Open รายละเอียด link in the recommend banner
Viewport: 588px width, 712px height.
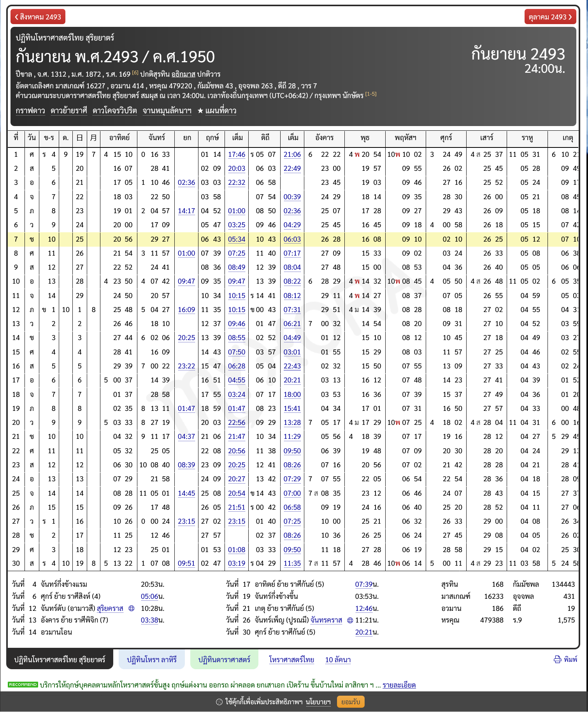click(x=399, y=685)
